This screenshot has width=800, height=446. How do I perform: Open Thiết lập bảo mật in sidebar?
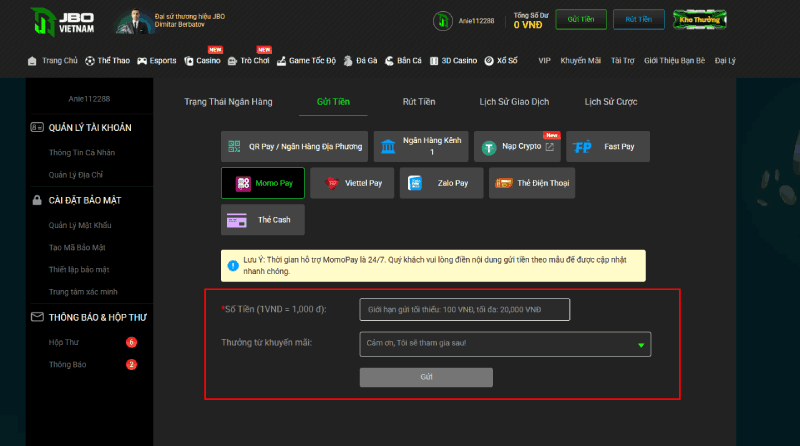pyautogui.click(x=79, y=269)
